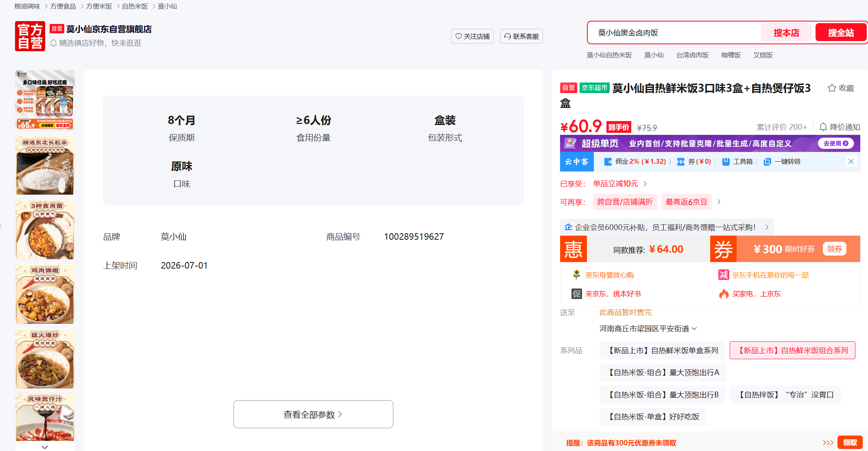The image size is (868, 451).
Task: Select 【自热拌饭】“专治”没胃口 option
Action: pos(785,395)
